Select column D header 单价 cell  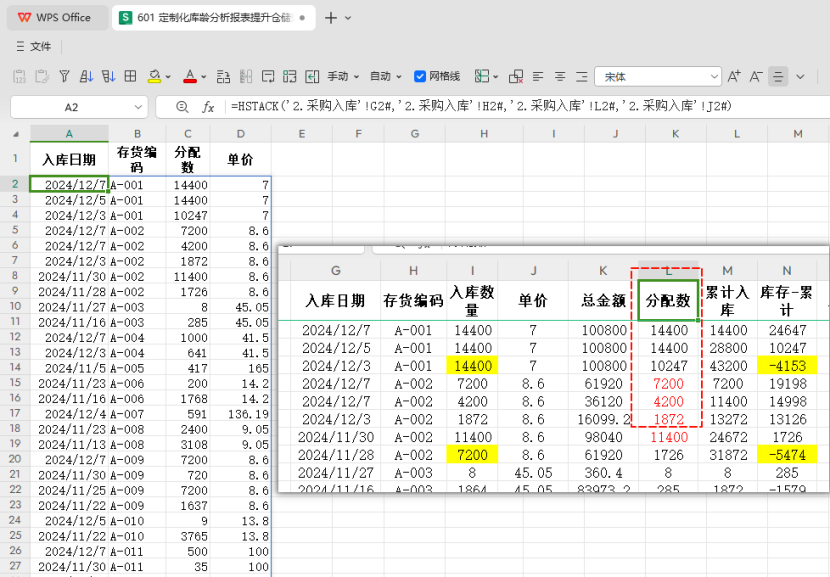(x=240, y=159)
